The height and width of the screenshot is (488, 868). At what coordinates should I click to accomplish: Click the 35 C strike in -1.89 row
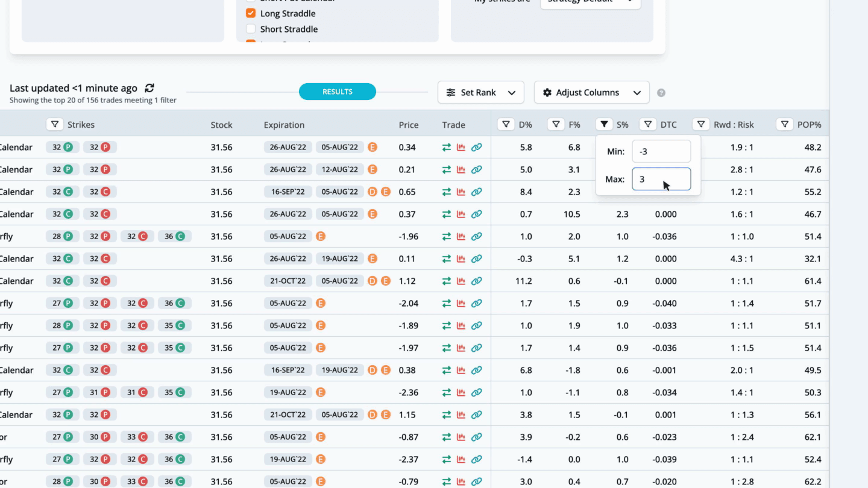[x=175, y=325]
